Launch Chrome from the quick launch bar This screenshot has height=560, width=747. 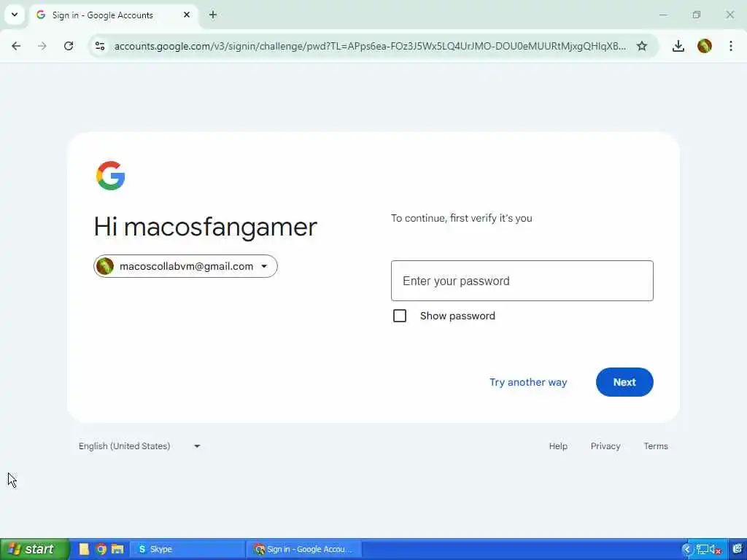click(x=101, y=549)
